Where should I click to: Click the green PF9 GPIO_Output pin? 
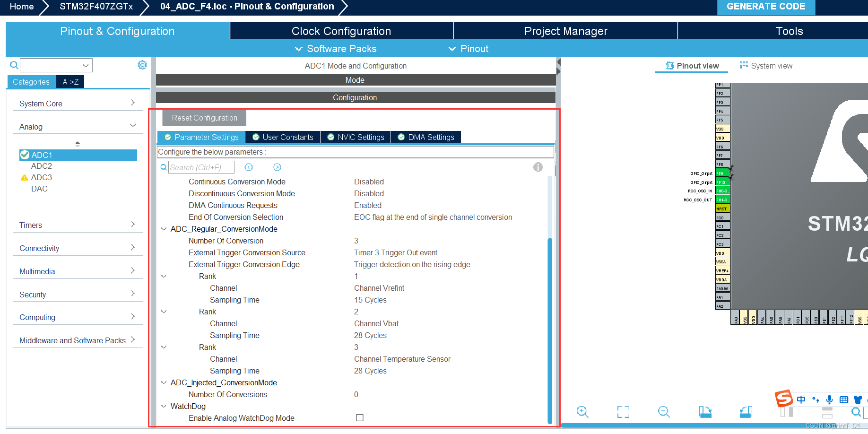pos(722,173)
